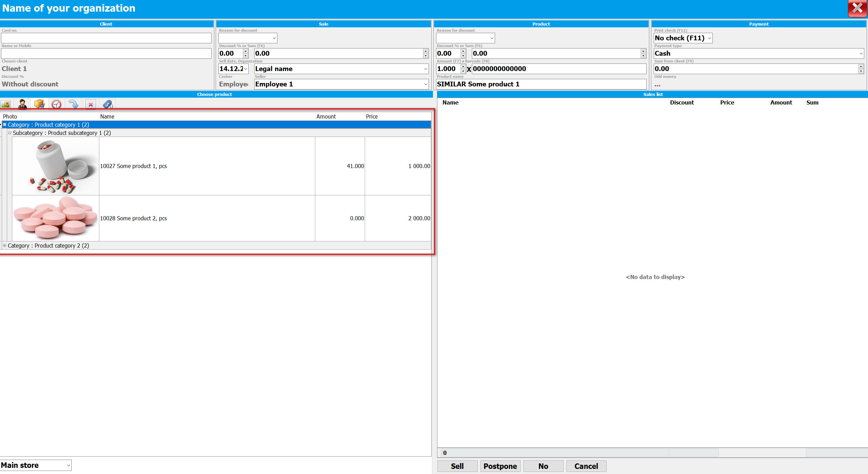Expand Product category 2 group
This screenshot has height=474, width=868.
(5, 246)
